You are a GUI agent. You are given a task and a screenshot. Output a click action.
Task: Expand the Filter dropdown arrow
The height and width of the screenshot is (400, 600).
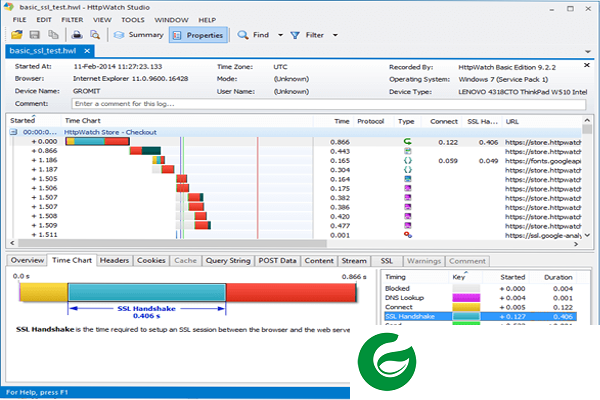click(335, 35)
